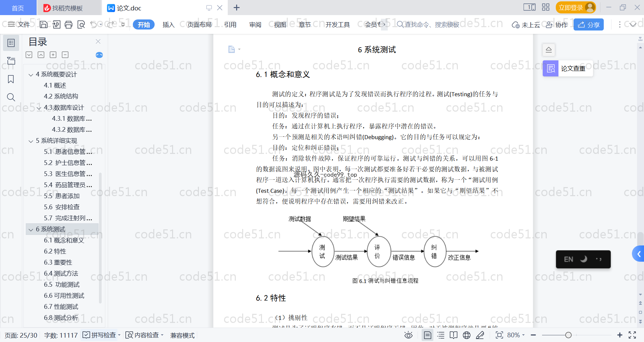Click the Redo arrow icon

point(110,24)
